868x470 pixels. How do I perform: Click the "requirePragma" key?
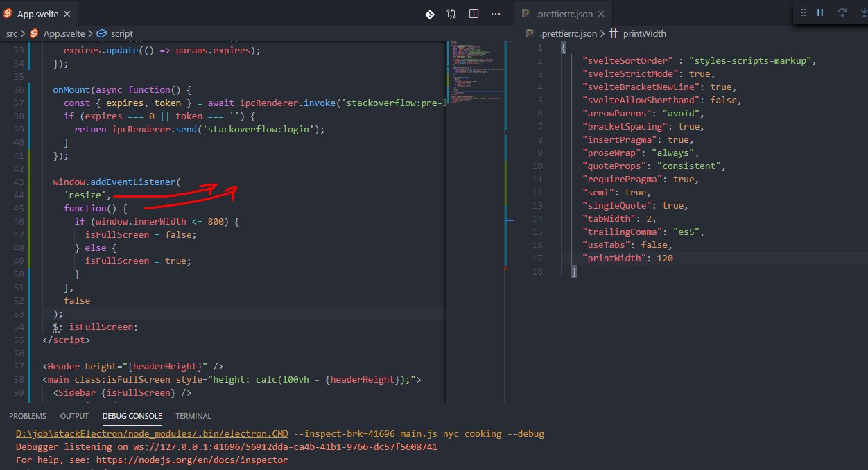[625, 180]
